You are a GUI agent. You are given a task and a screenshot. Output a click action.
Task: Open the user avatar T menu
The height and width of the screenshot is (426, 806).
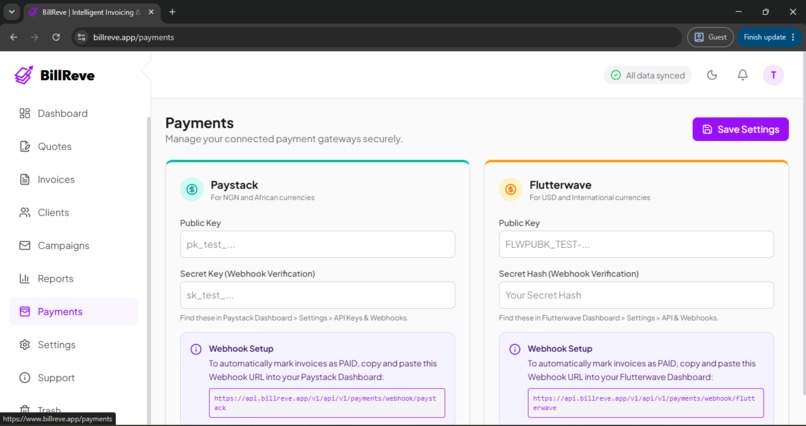[x=773, y=75]
